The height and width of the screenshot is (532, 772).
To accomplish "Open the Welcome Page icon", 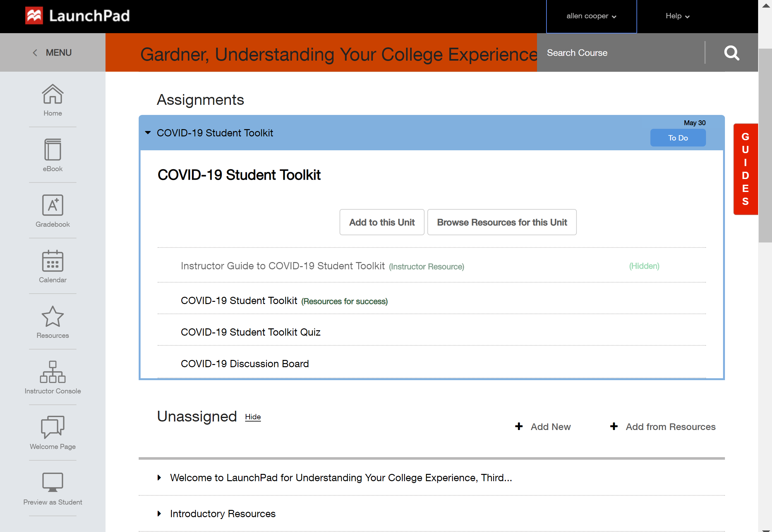I will click(x=53, y=427).
